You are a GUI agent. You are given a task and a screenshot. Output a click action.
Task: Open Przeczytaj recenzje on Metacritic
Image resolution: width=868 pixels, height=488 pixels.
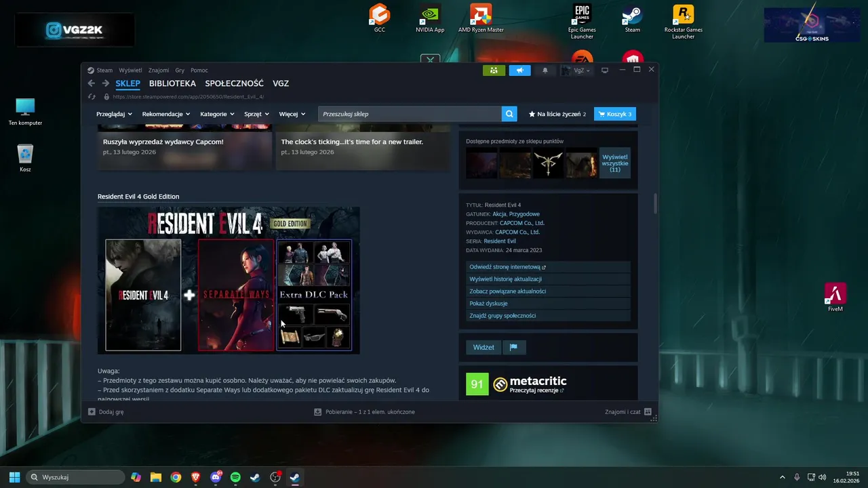tap(536, 390)
